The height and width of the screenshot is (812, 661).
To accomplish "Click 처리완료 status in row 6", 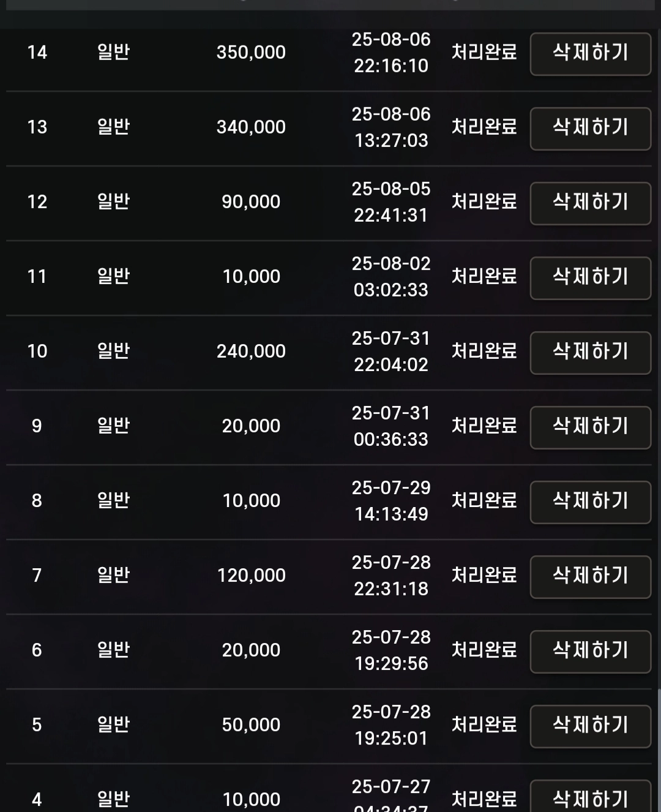I will [x=484, y=650].
